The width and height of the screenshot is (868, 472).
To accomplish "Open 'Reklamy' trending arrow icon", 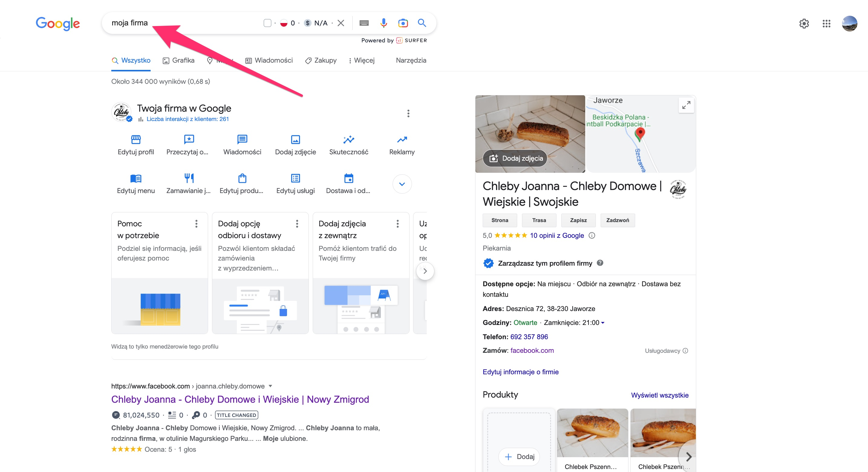I will point(402,139).
